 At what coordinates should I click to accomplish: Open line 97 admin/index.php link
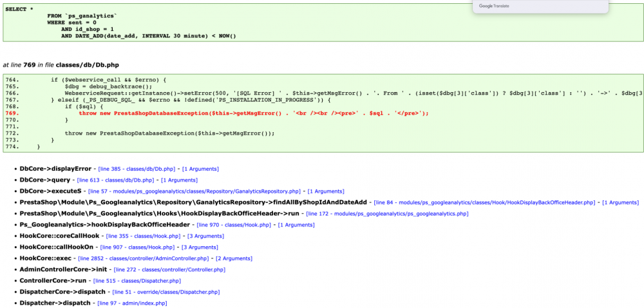click(132, 303)
